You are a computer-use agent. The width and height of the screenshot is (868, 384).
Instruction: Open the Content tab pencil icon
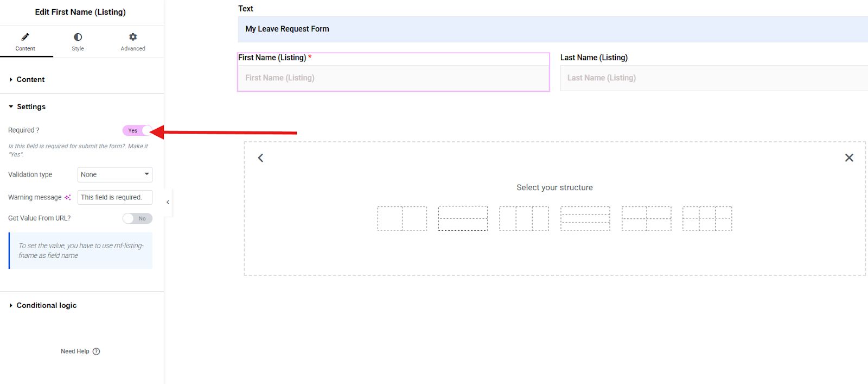pos(25,37)
